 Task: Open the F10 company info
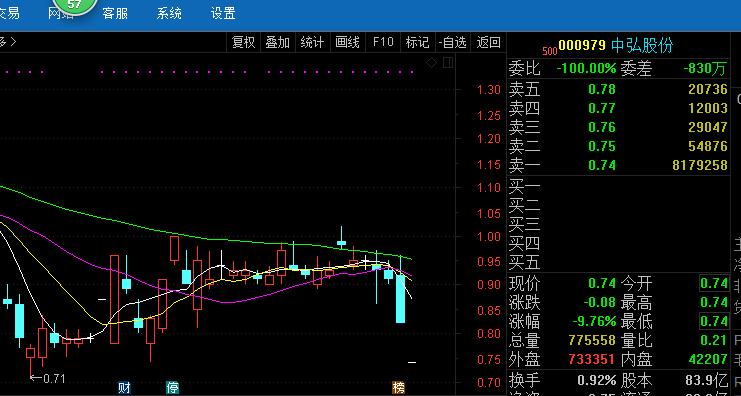click(x=383, y=43)
